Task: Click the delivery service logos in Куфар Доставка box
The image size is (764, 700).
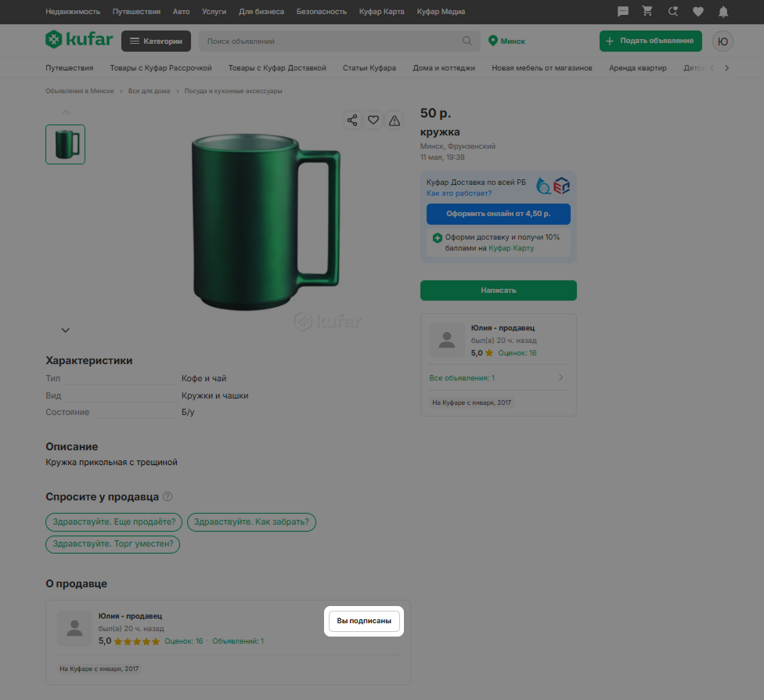Action: click(x=553, y=186)
